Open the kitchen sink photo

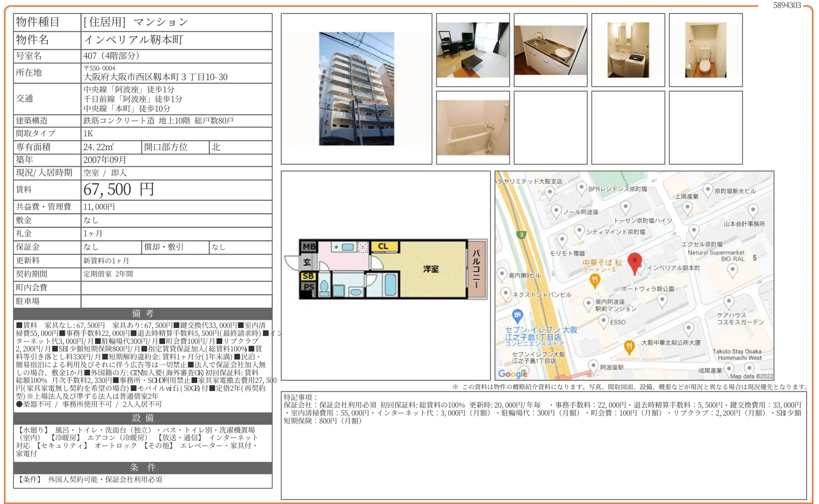pyautogui.click(x=550, y=50)
